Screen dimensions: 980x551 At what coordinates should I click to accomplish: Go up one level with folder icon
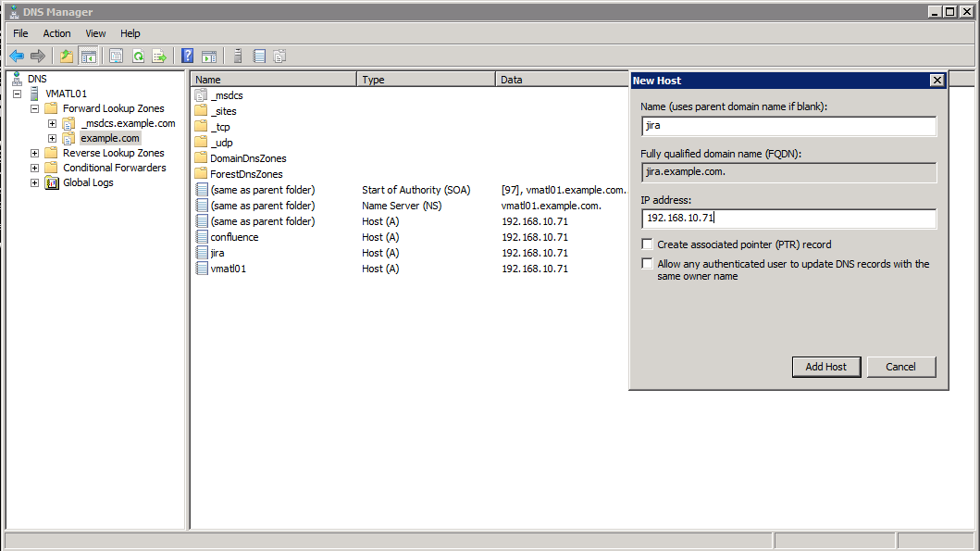coord(67,56)
